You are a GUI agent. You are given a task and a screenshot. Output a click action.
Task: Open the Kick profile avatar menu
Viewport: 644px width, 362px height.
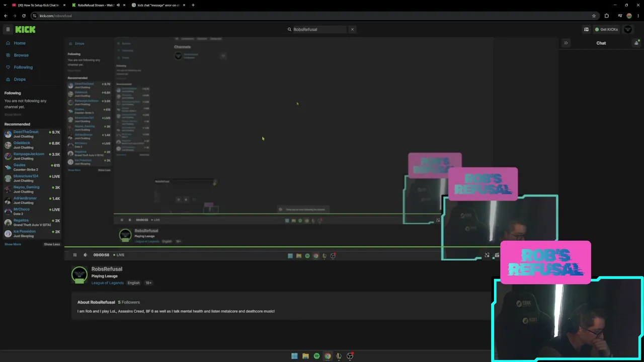click(x=628, y=30)
